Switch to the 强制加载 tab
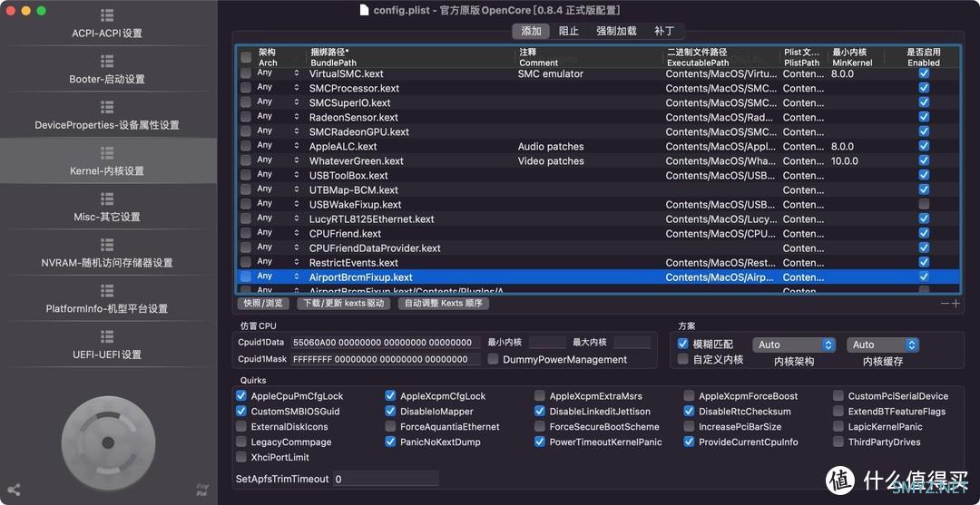The height and width of the screenshot is (505, 980). point(616,31)
